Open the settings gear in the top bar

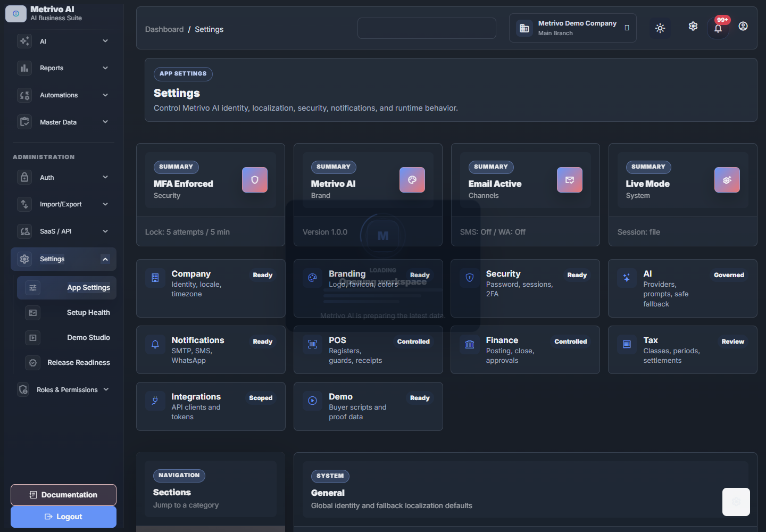click(x=693, y=26)
